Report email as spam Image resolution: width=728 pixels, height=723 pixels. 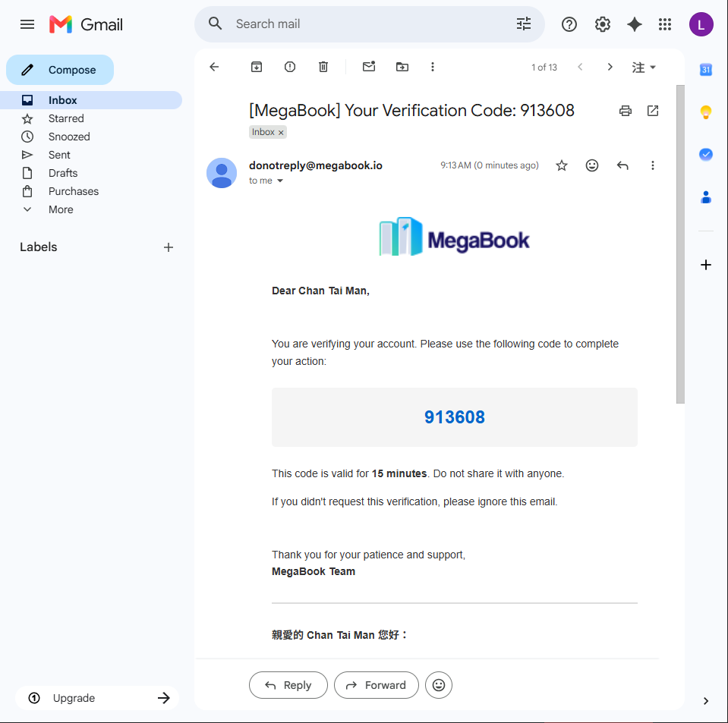click(x=290, y=67)
